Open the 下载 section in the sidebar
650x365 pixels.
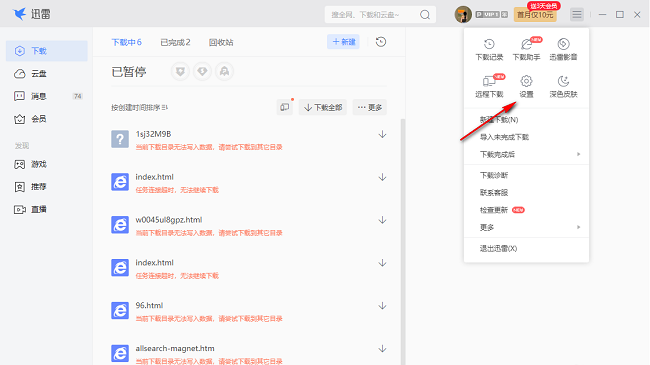click(x=46, y=51)
